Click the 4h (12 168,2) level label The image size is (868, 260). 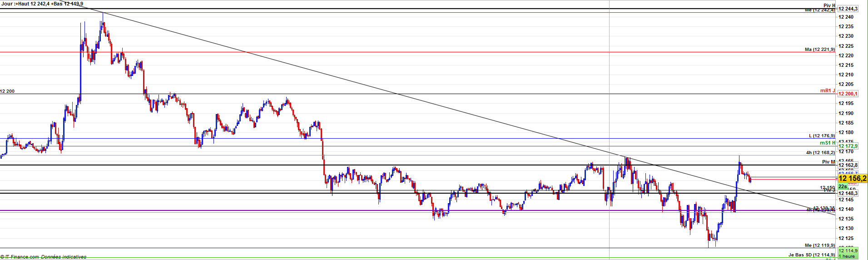tap(820, 153)
